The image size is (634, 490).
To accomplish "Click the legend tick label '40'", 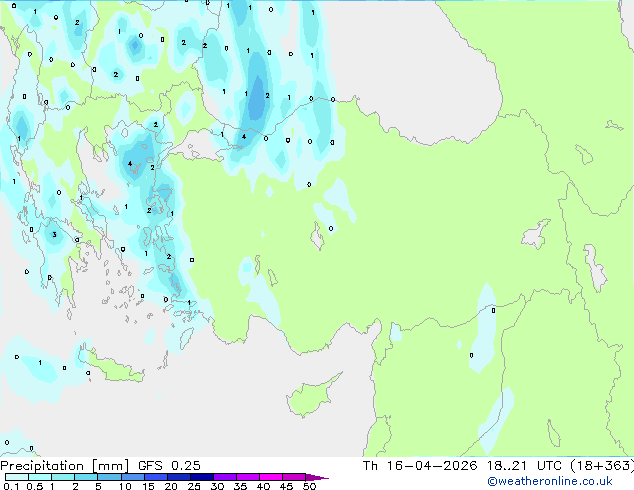I will (263, 486).
